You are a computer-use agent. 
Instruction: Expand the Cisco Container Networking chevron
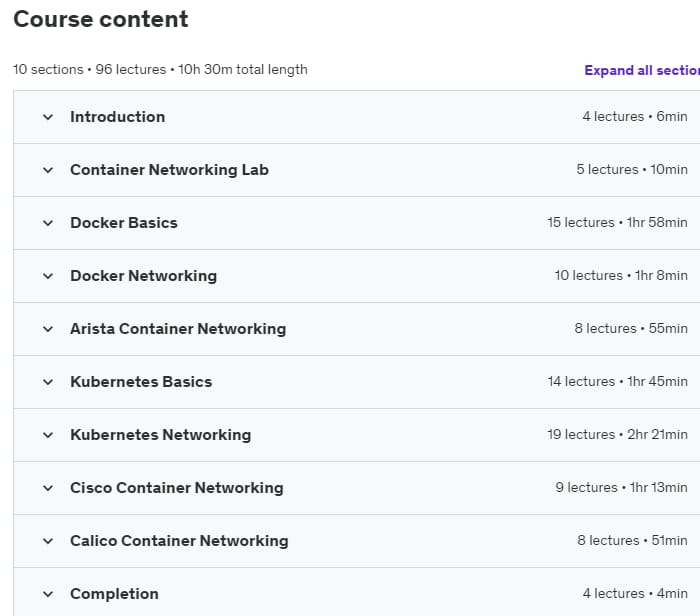(48, 488)
